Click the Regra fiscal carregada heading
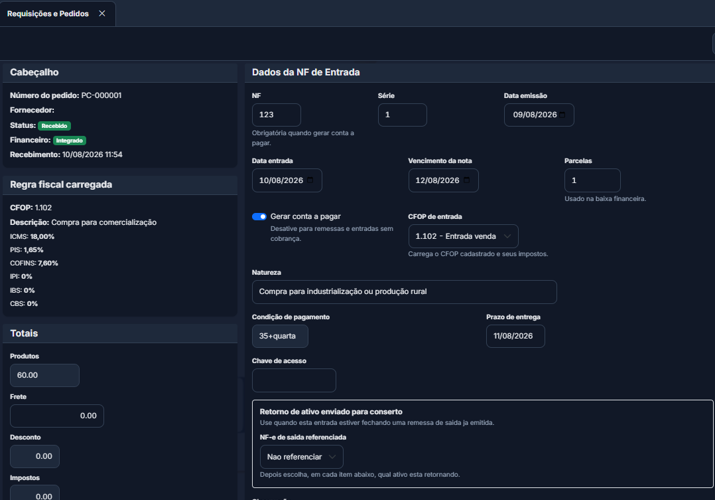The height and width of the screenshot is (500, 715). 61,185
